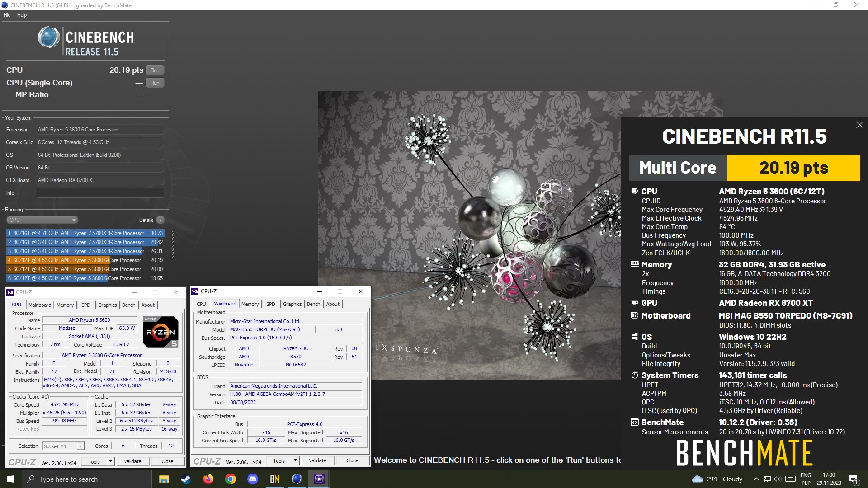Image resolution: width=868 pixels, height=488 pixels.
Task: Open Steam from taskbar
Action: pyautogui.click(x=186, y=479)
